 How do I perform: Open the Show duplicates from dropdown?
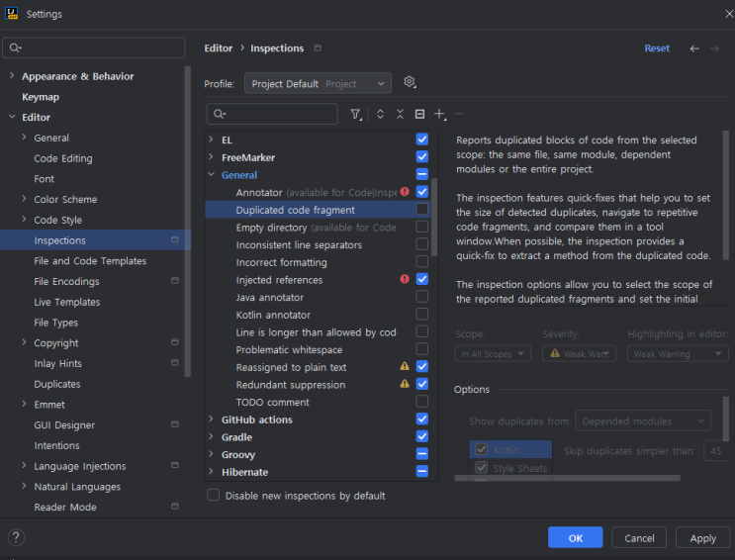(643, 421)
